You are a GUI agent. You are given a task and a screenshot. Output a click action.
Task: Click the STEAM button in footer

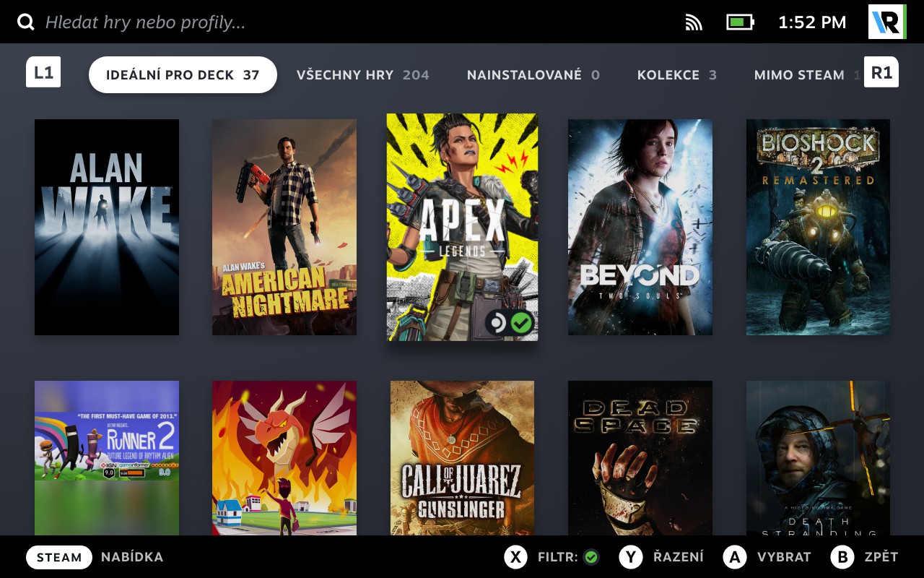pos(59,557)
